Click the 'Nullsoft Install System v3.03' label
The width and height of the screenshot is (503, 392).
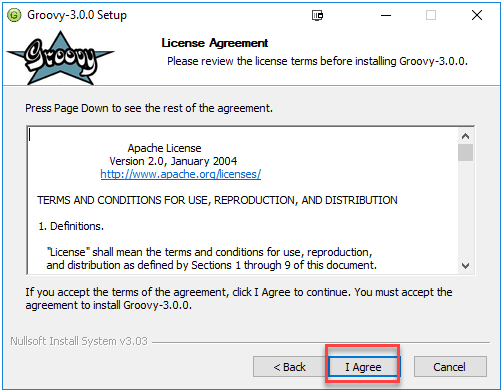point(79,341)
